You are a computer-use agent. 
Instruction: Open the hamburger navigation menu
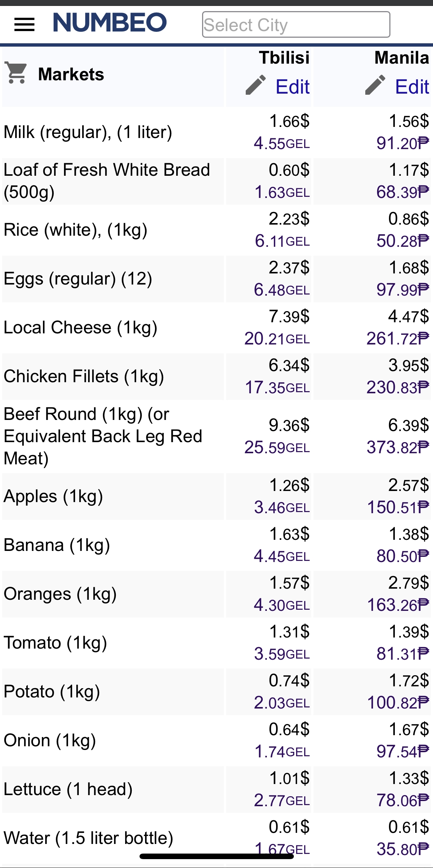[24, 25]
